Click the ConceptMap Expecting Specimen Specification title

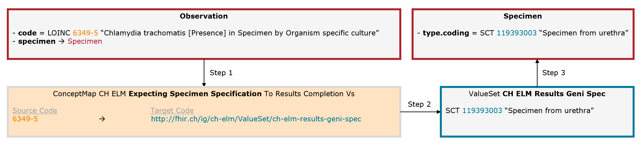tap(203, 94)
